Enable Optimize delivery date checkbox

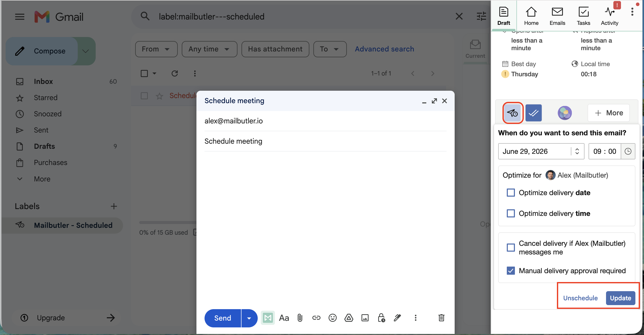click(x=511, y=193)
